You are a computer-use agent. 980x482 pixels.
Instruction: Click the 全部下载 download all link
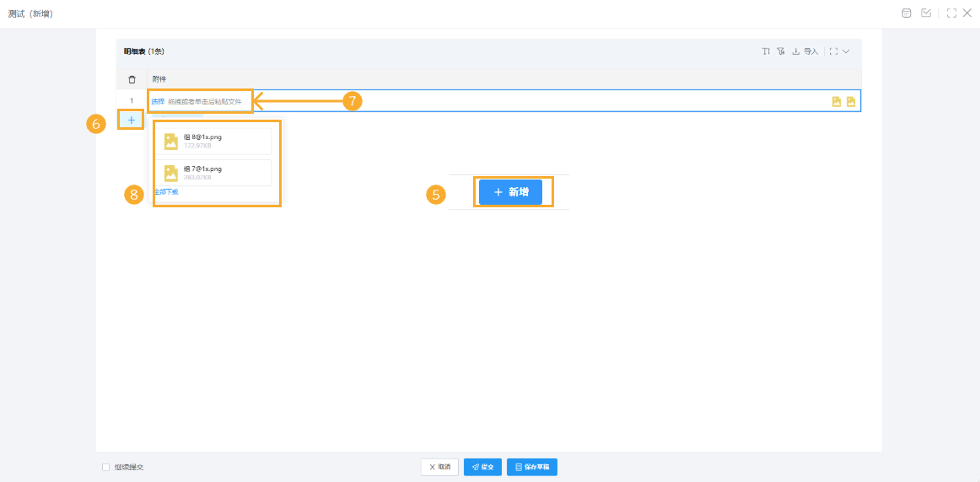pos(166,192)
